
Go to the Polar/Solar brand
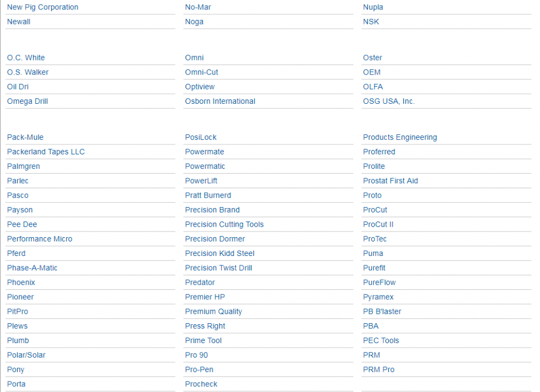tap(26, 355)
